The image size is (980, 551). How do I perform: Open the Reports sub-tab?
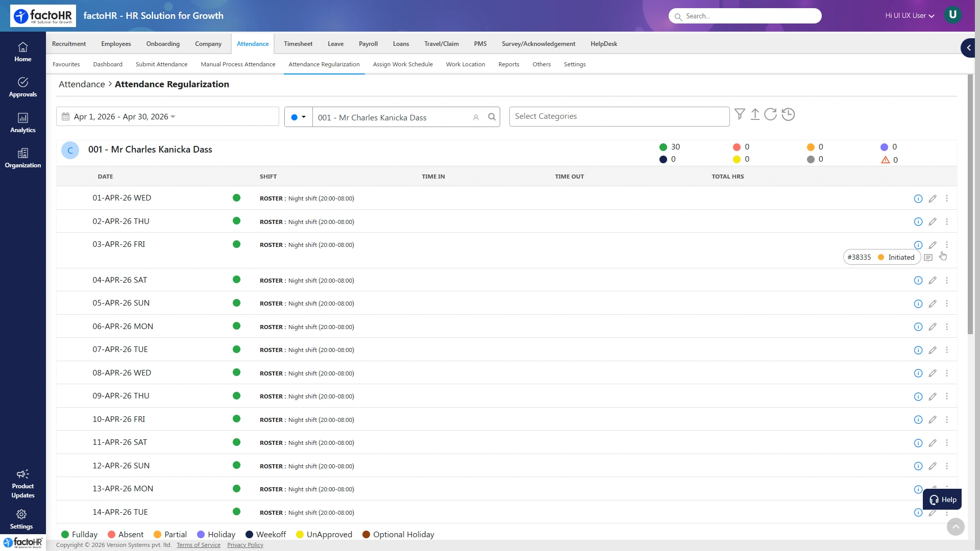508,64
